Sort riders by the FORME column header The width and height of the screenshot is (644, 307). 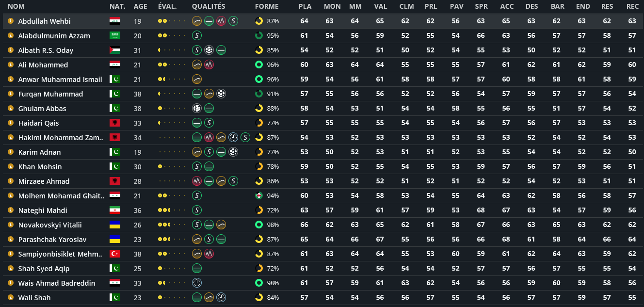[267, 6]
